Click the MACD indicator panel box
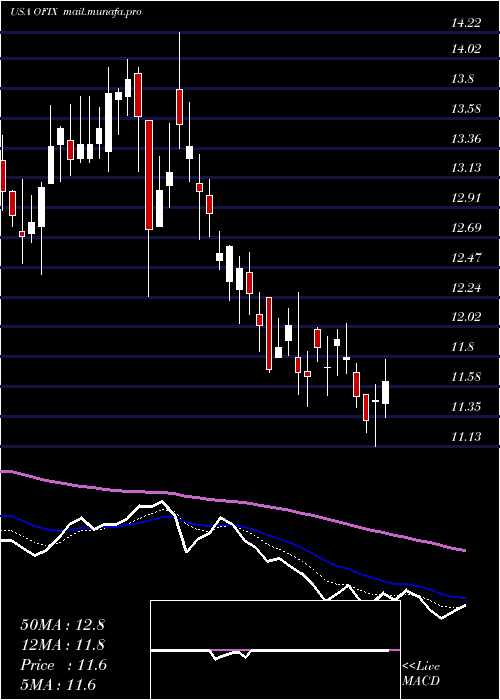 275,650
